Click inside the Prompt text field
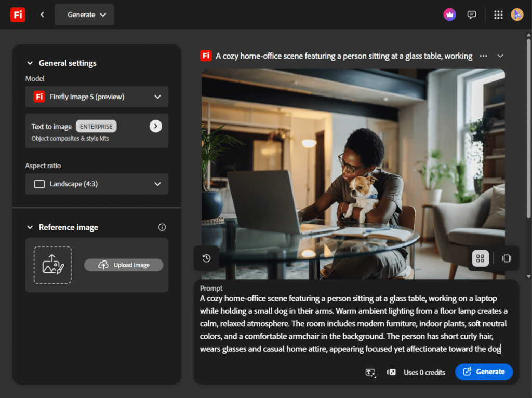The width and height of the screenshot is (532, 398). (x=354, y=323)
